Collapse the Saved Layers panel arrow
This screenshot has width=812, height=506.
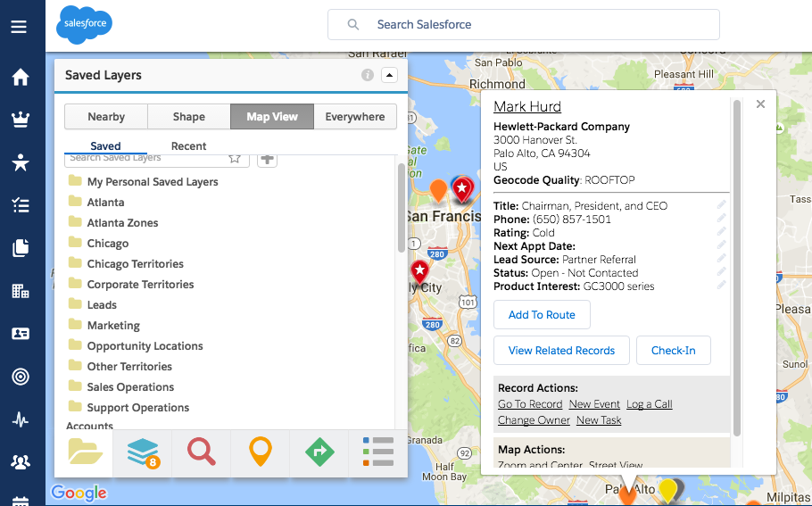[x=389, y=75]
